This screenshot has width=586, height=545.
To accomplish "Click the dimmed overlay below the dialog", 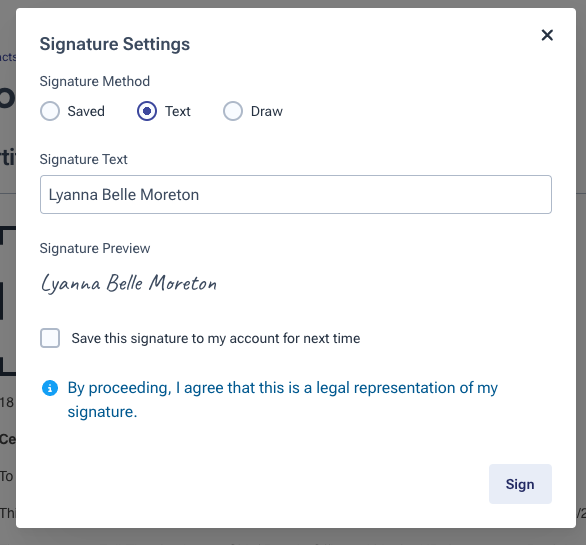I will point(293,537).
